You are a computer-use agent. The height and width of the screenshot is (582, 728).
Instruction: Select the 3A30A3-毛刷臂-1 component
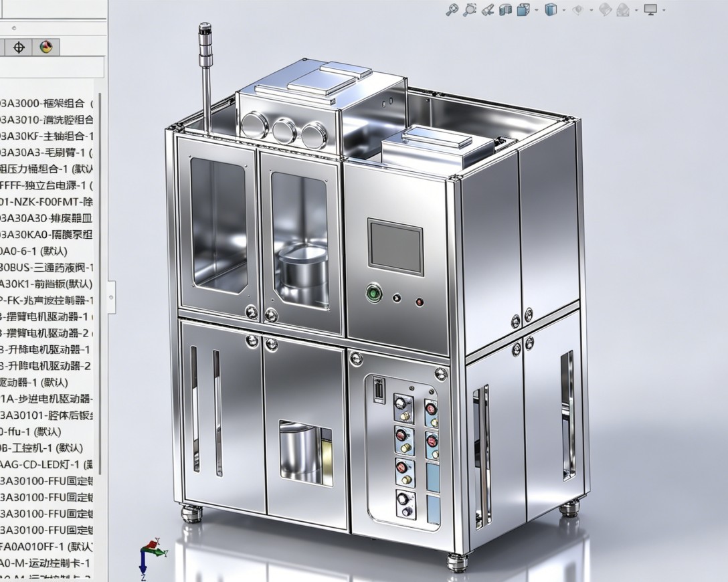[46, 153]
